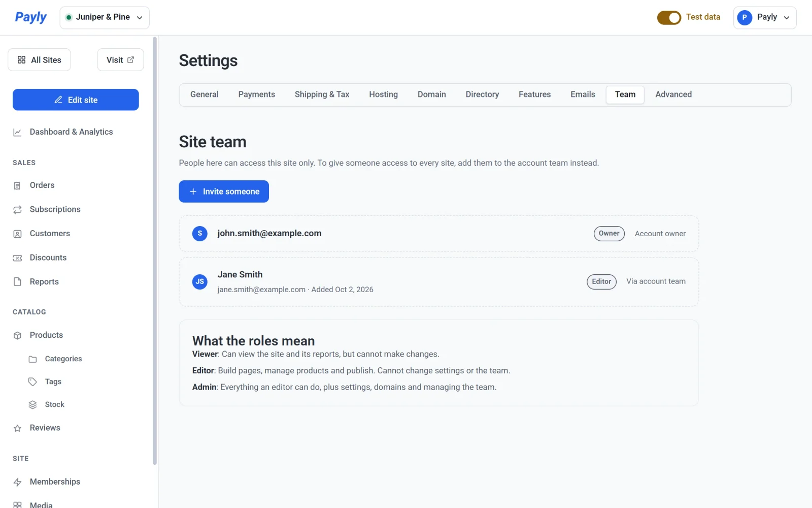Screen dimensions: 812x508
Task: Click the Orders receipt icon
Action: tap(17, 185)
